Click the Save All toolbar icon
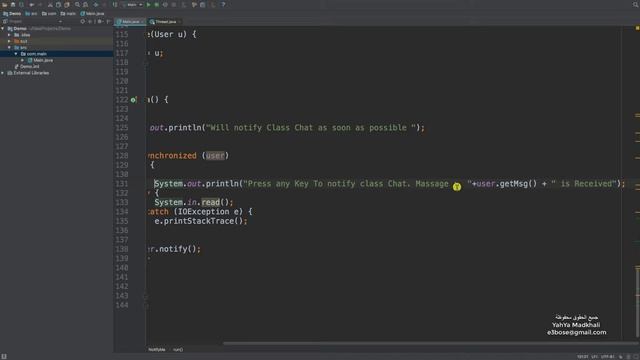640x360 pixels. (13, 4)
